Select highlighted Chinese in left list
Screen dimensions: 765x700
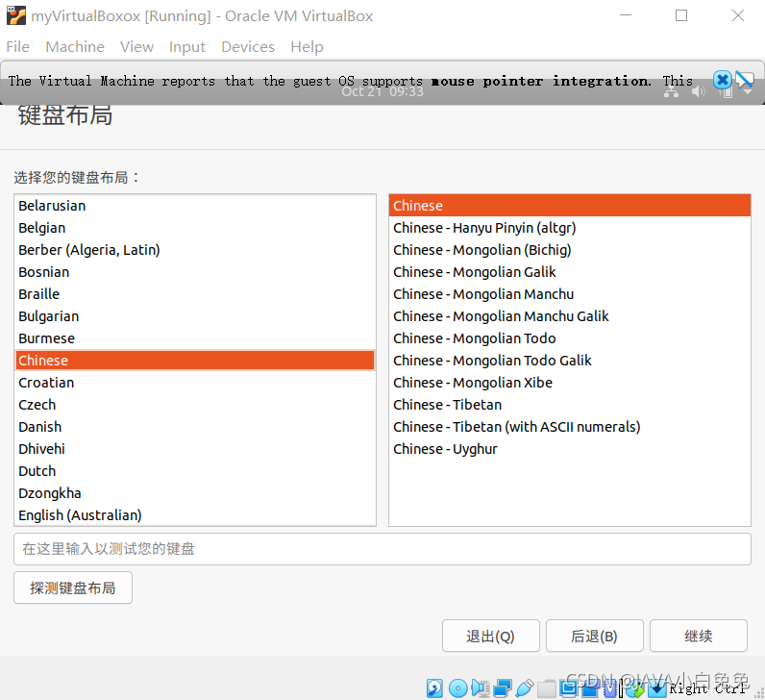coord(195,361)
